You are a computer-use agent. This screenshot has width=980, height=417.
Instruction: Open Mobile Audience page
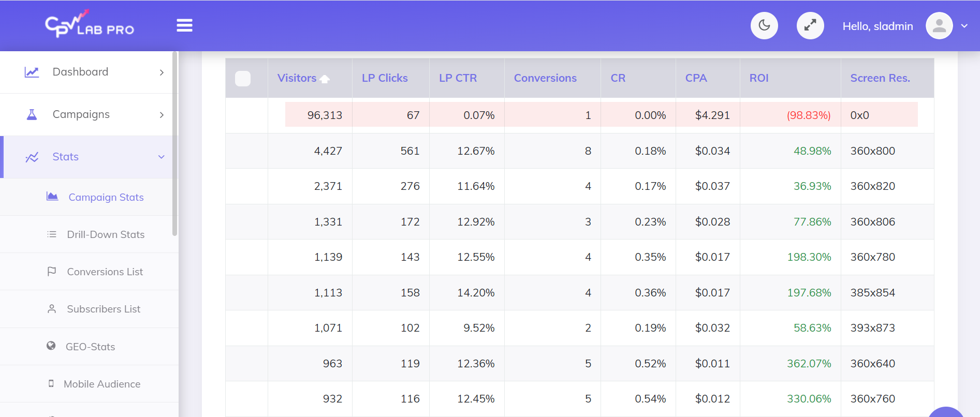(x=102, y=384)
